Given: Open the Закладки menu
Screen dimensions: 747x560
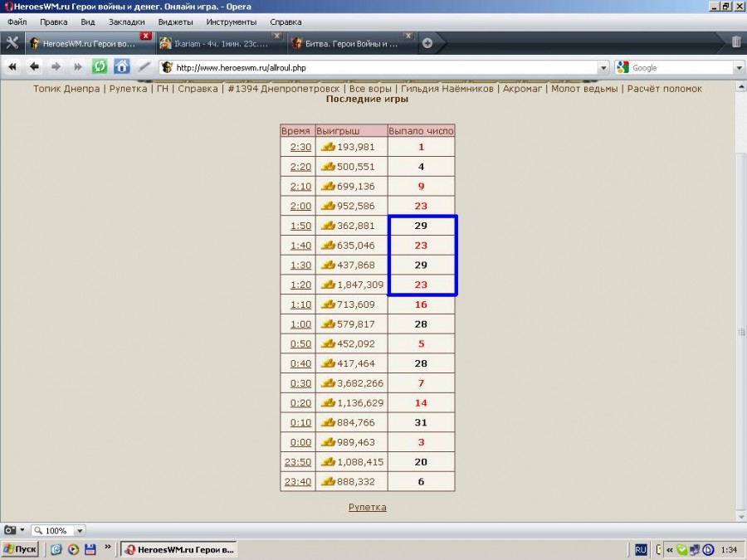Looking at the screenshot, I should point(126,22).
